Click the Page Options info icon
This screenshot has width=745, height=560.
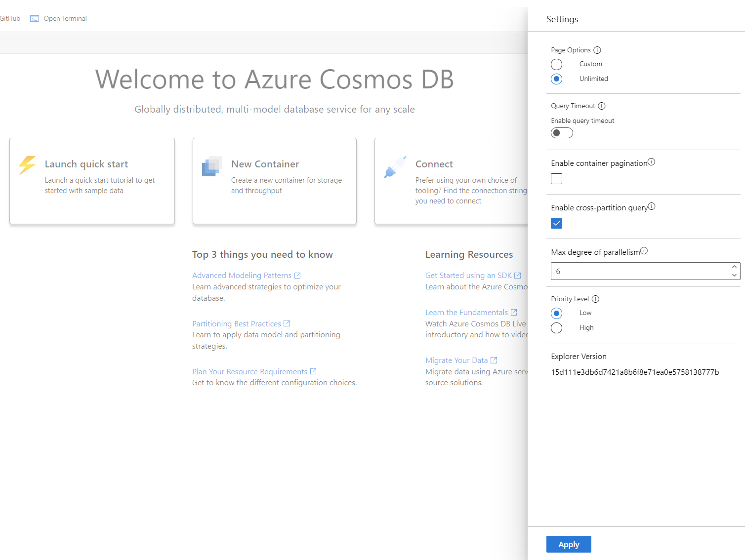pos(597,50)
